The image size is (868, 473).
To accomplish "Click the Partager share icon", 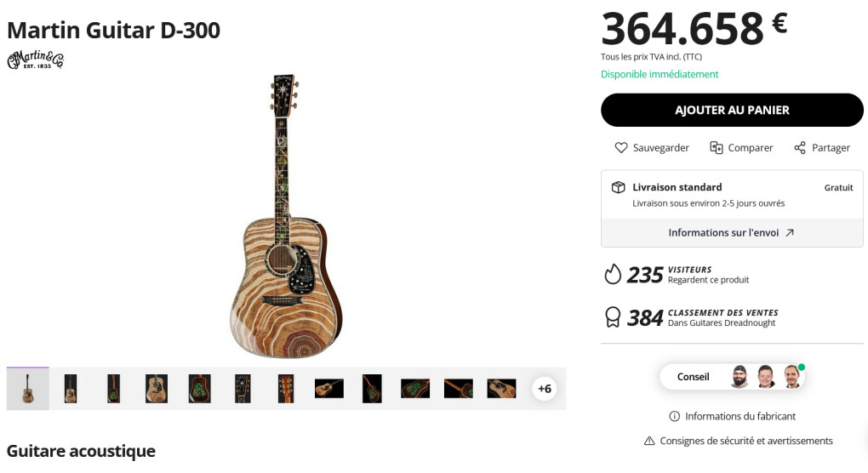I will tap(800, 148).
